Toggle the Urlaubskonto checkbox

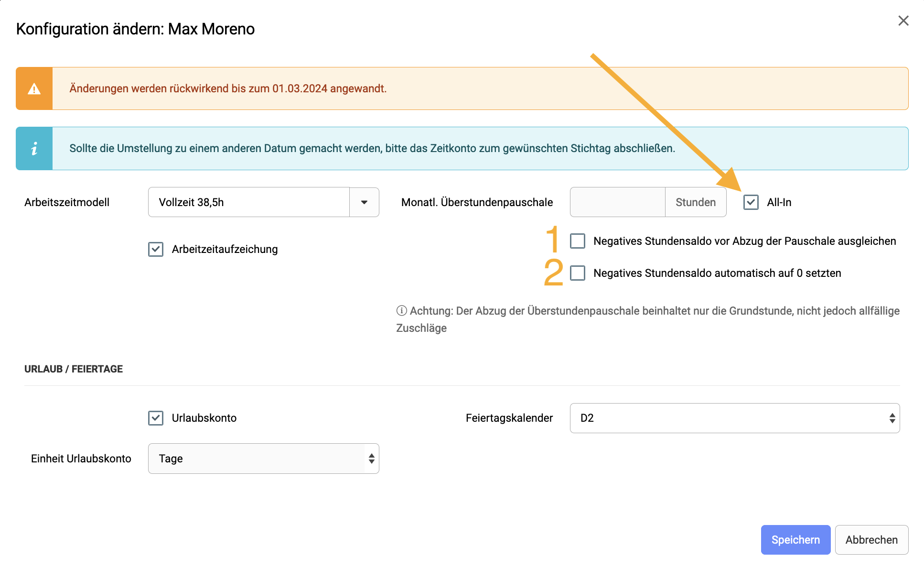[x=156, y=418]
